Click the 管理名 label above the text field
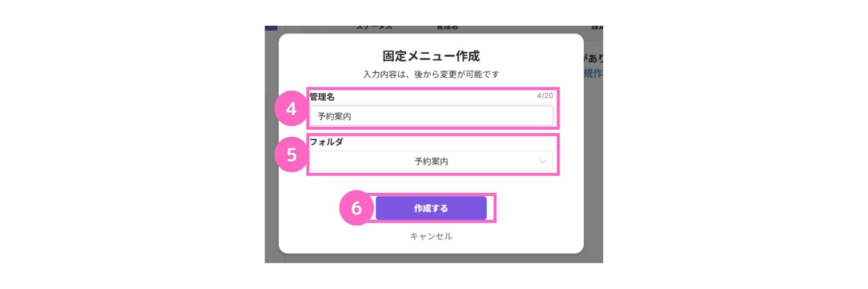This screenshot has width=868, height=289. tap(322, 97)
